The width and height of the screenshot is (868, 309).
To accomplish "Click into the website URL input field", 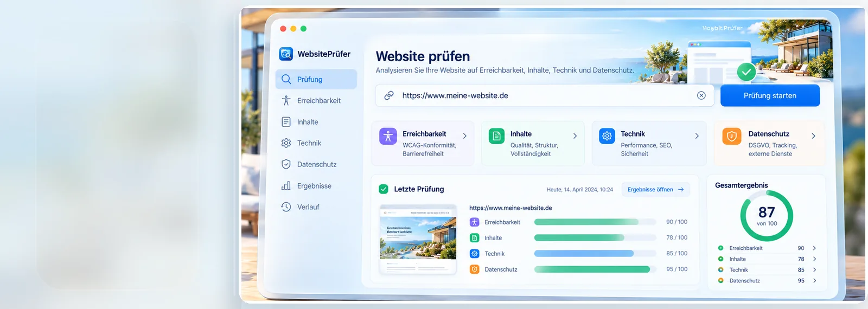I will point(544,95).
